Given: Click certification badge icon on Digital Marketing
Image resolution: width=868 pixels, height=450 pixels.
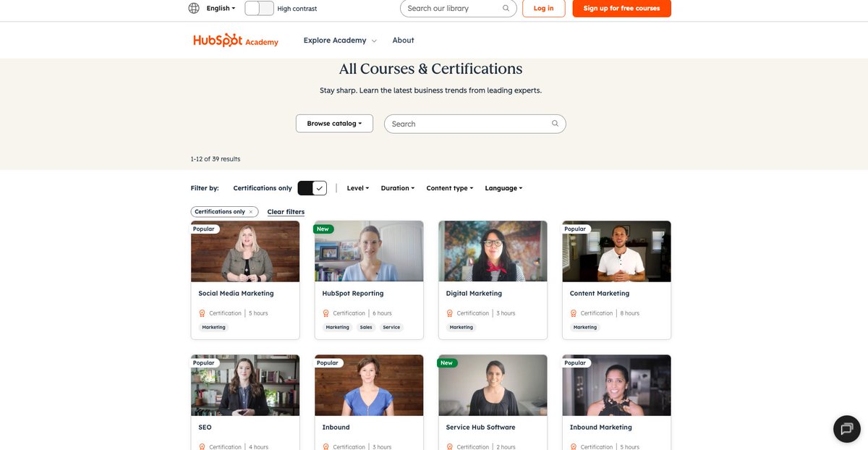Looking at the screenshot, I should [x=450, y=313].
